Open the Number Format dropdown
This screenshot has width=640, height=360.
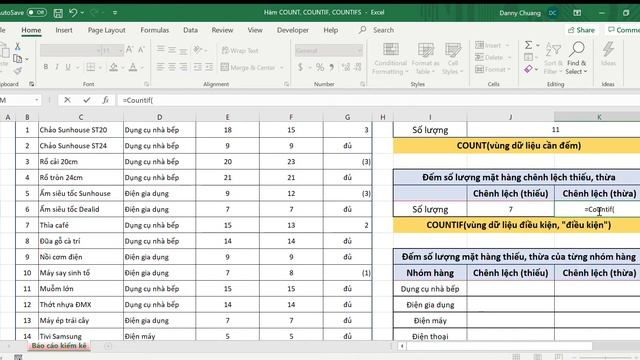pos(359,51)
